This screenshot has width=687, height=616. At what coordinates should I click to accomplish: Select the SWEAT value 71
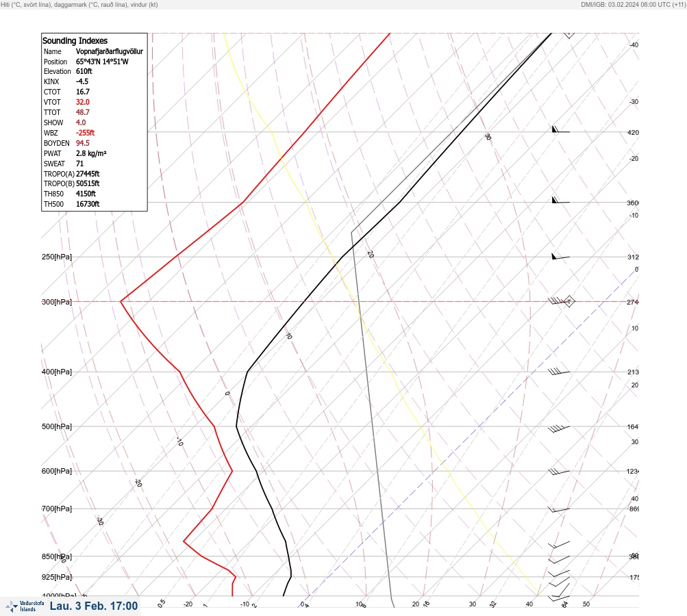coord(79,164)
